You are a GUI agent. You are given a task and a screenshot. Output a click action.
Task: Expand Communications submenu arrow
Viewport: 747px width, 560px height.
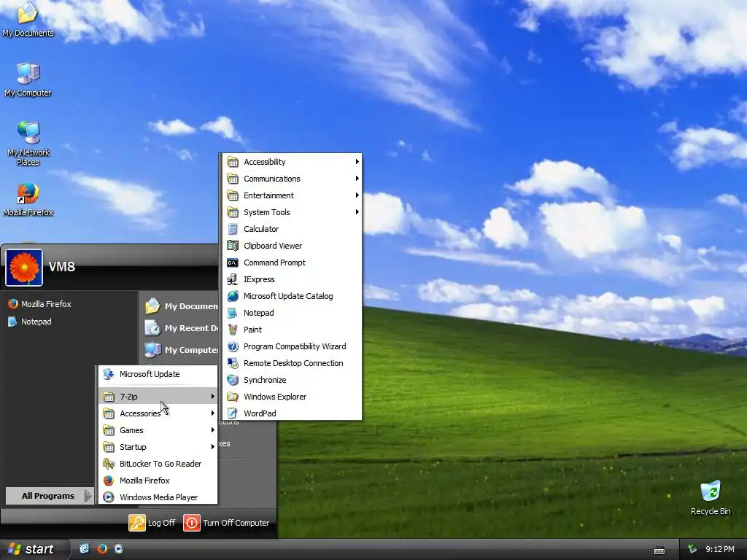[x=357, y=179]
